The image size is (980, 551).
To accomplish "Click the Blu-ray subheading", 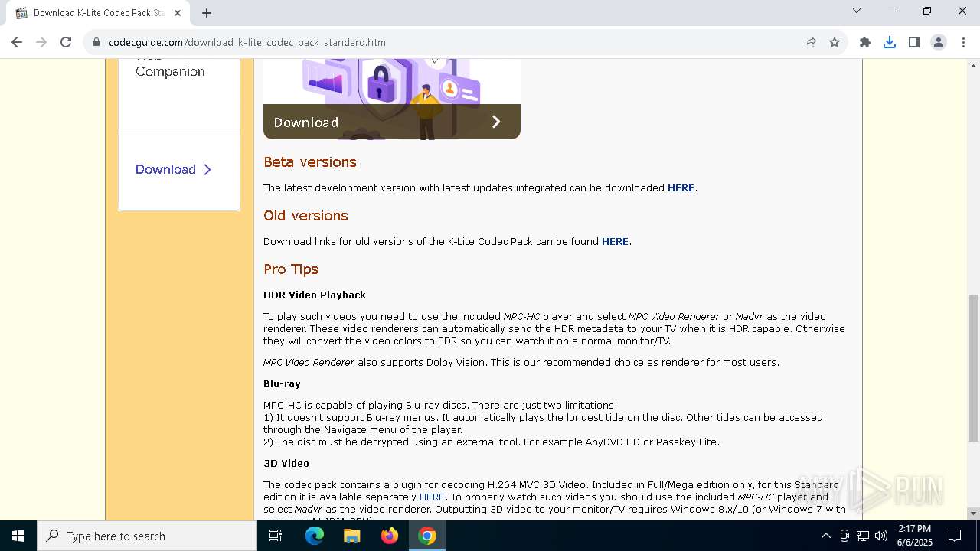I will pyautogui.click(x=282, y=383).
